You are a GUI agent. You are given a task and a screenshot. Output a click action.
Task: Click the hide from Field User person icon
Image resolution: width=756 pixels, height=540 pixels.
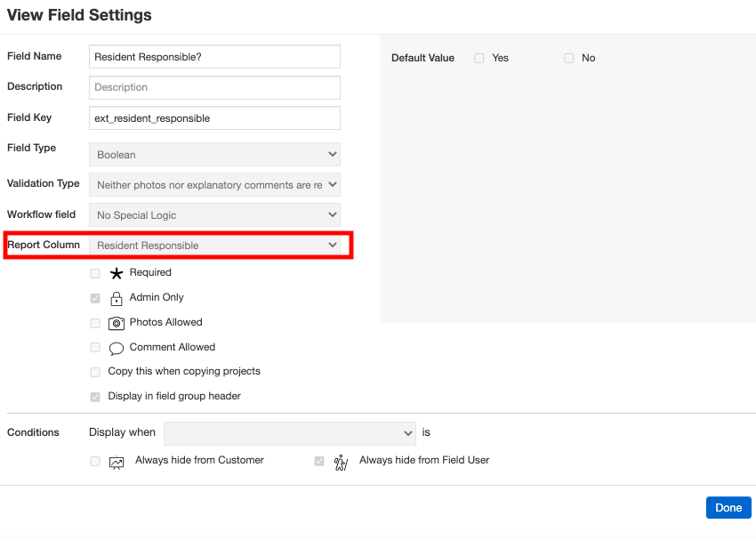(341, 462)
